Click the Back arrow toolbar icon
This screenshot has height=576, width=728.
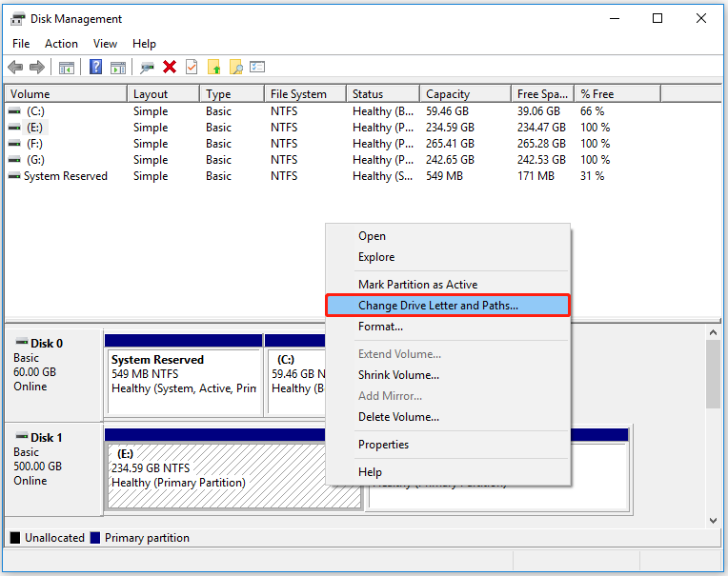15,68
